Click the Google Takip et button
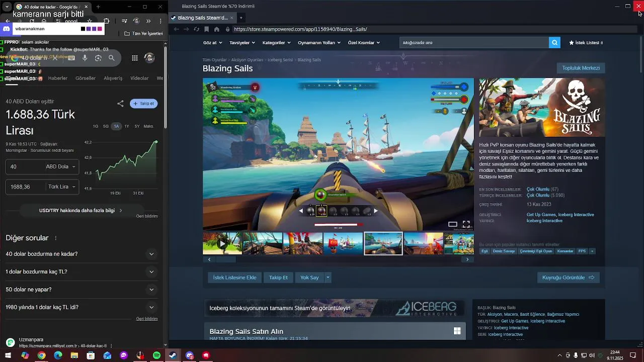The image size is (644, 362). tap(144, 104)
